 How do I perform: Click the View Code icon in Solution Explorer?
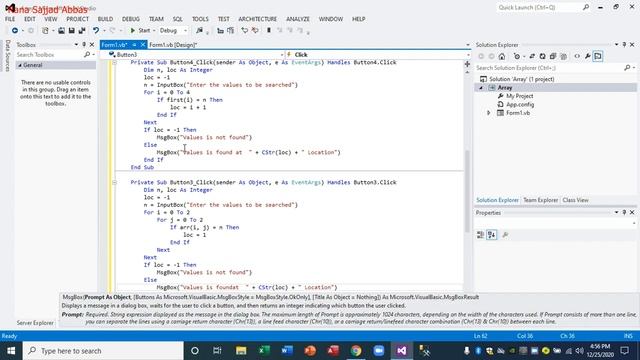pyautogui.click(x=577, y=57)
